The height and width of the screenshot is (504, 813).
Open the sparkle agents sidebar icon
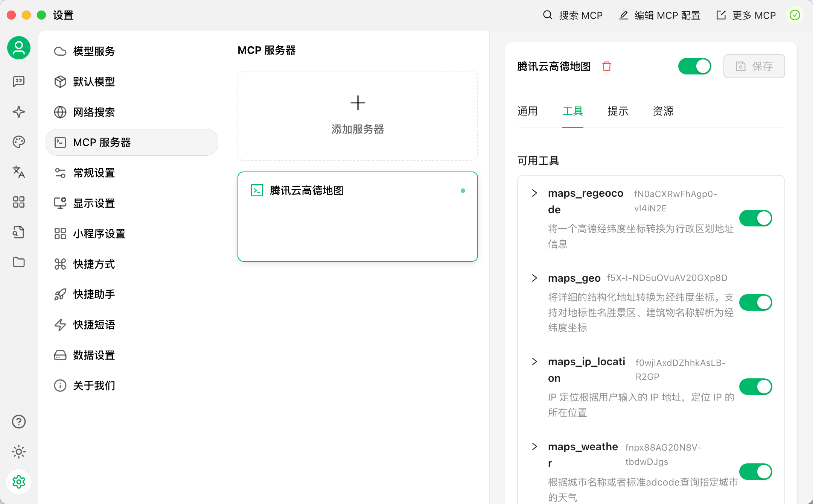tap(19, 112)
